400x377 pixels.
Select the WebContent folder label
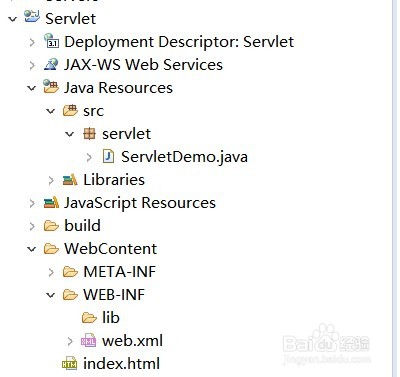(110, 249)
